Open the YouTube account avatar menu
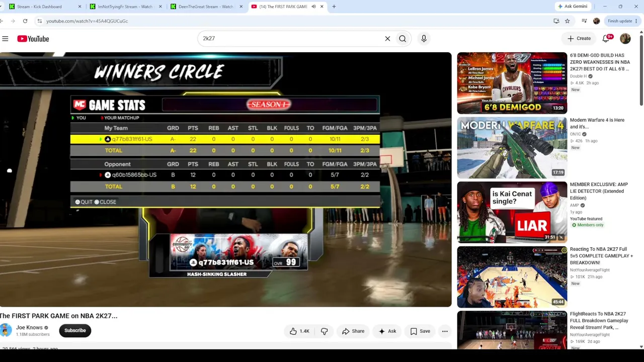This screenshot has height=362, width=644. click(x=625, y=39)
